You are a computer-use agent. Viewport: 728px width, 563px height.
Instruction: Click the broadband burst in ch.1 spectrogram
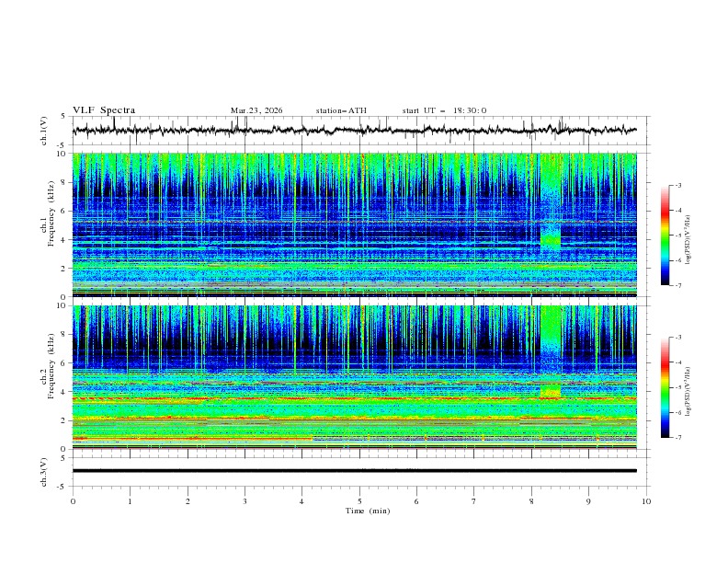point(551,202)
